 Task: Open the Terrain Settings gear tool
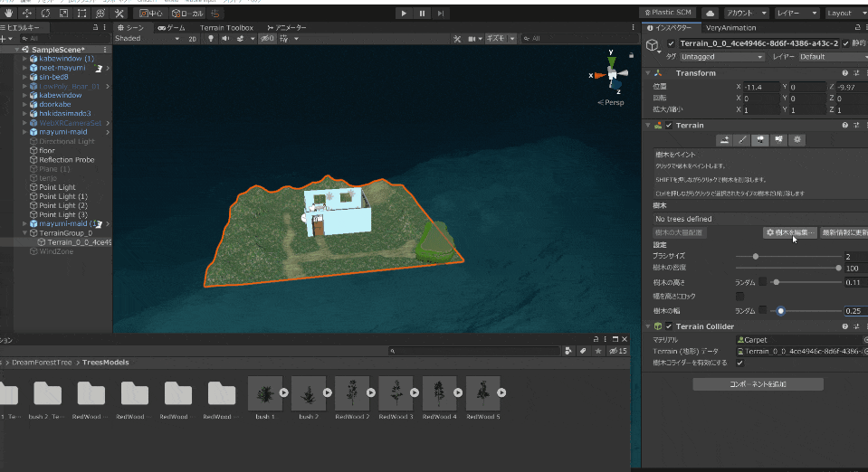[797, 140]
